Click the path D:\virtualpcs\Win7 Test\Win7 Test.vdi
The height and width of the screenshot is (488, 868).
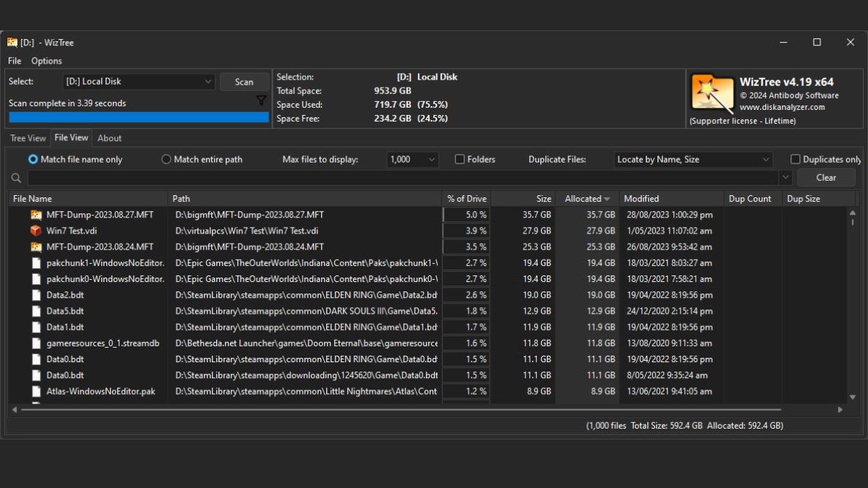(247, 231)
